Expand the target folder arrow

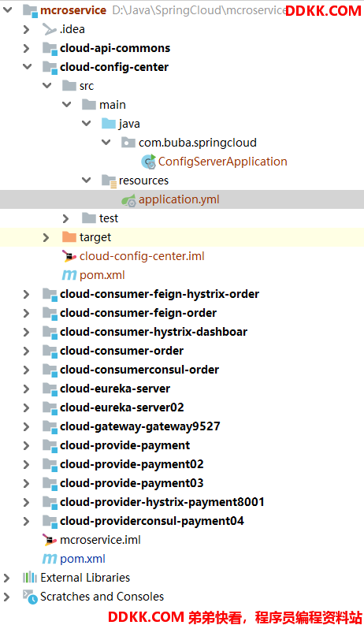coord(46,237)
